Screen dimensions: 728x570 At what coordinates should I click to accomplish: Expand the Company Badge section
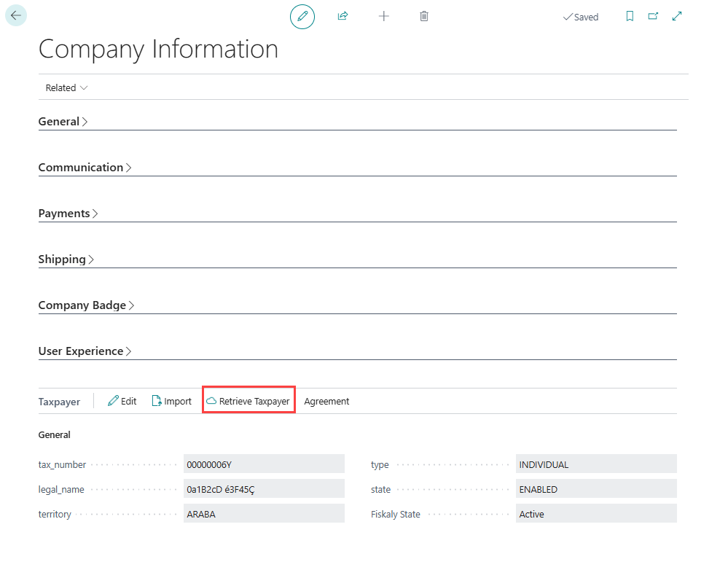86,305
